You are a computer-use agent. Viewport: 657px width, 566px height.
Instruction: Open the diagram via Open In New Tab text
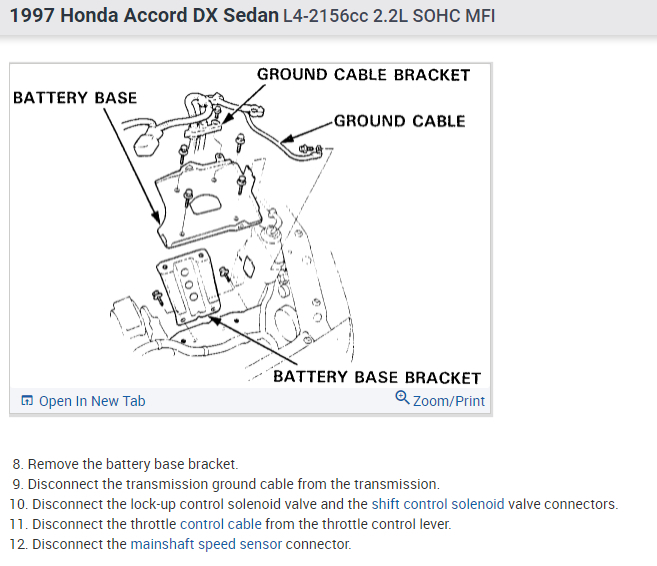(x=91, y=401)
